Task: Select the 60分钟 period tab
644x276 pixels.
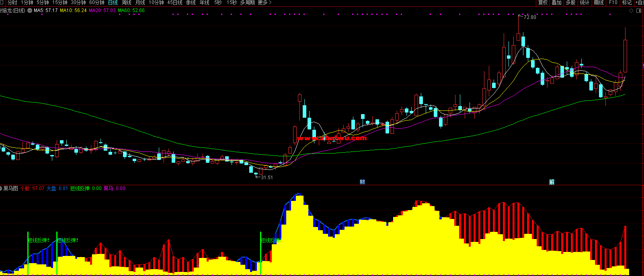Action: pos(97,2)
